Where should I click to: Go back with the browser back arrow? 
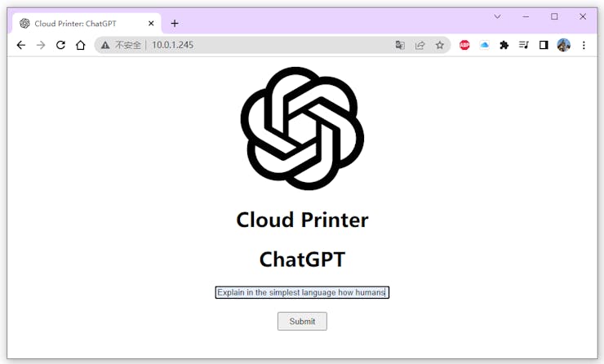point(21,45)
